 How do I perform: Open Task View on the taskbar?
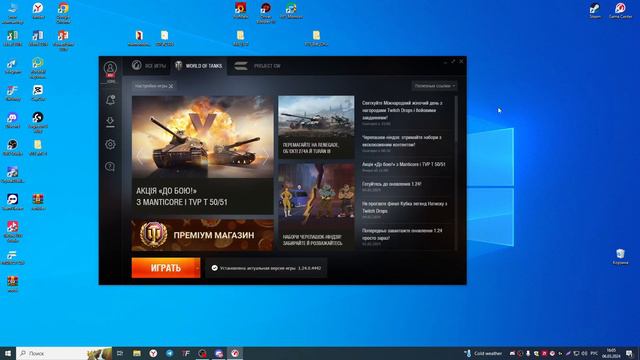(120, 353)
